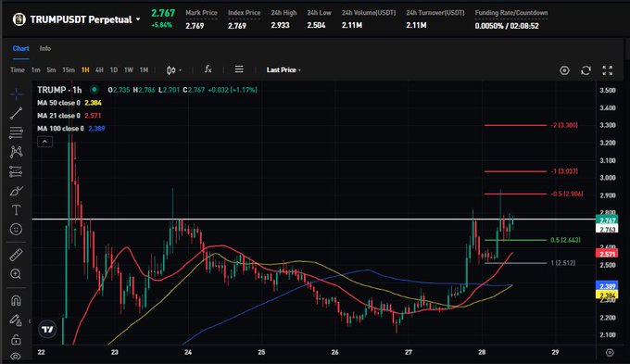This screenshot has height=364, width=630.
Task: Refresh the chart
Action: pyautogui.click(x=586, y=70)
